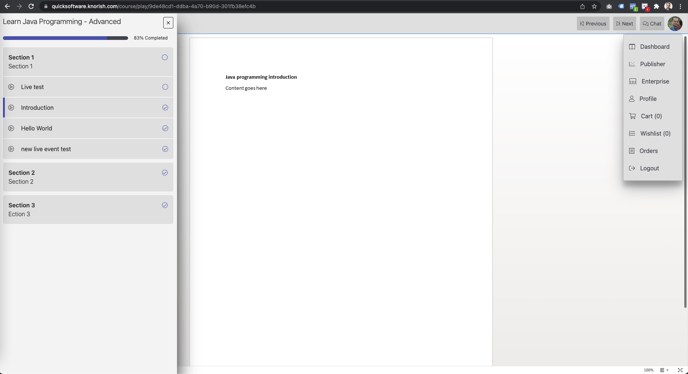Click the browser reload icon
688x374 pixels.
click(x=31, y=6)
